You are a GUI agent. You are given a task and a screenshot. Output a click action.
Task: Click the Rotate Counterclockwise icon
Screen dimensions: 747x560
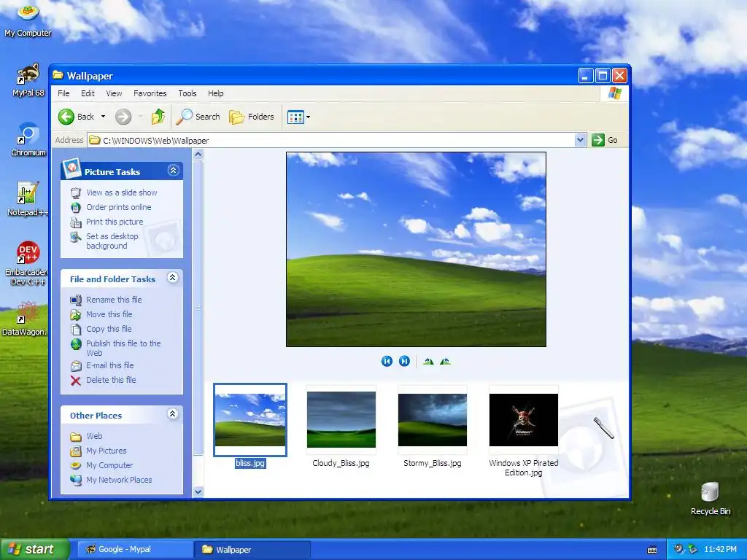tap(446, 362)
